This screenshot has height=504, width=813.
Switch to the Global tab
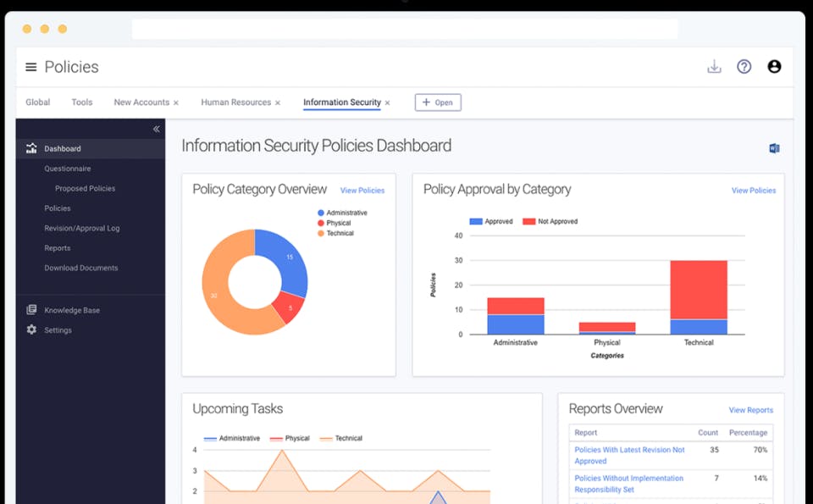[x=38, y=102]
